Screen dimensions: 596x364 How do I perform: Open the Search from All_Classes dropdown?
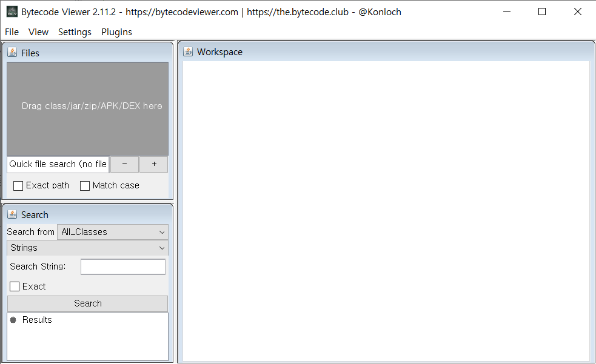(113, 232)
